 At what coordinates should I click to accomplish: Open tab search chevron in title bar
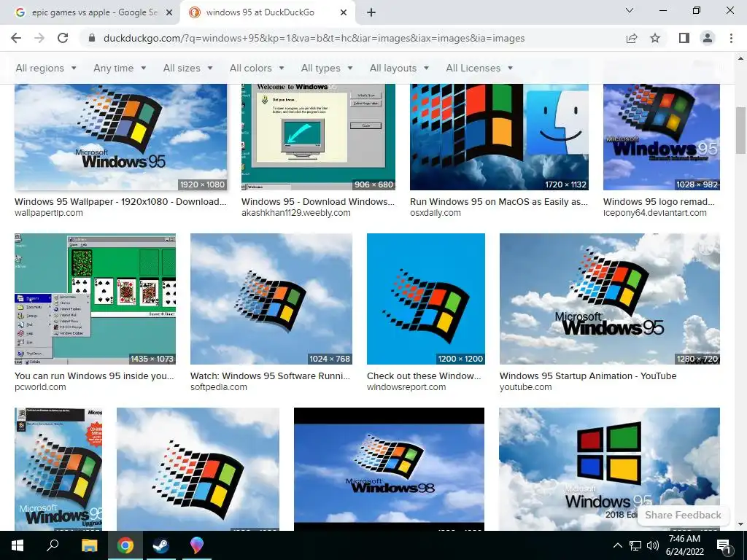click(630, 10)
